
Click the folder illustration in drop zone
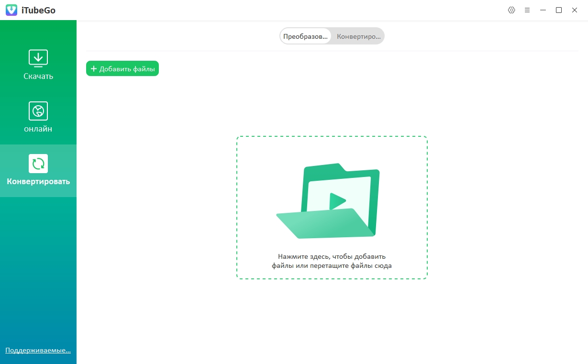tap(328, 201)
